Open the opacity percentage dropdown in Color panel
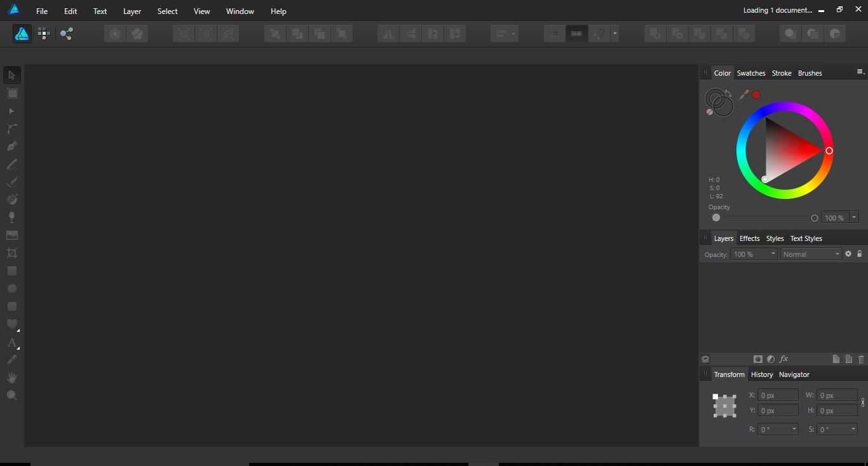The image size is (868, 466). point(855,217)
